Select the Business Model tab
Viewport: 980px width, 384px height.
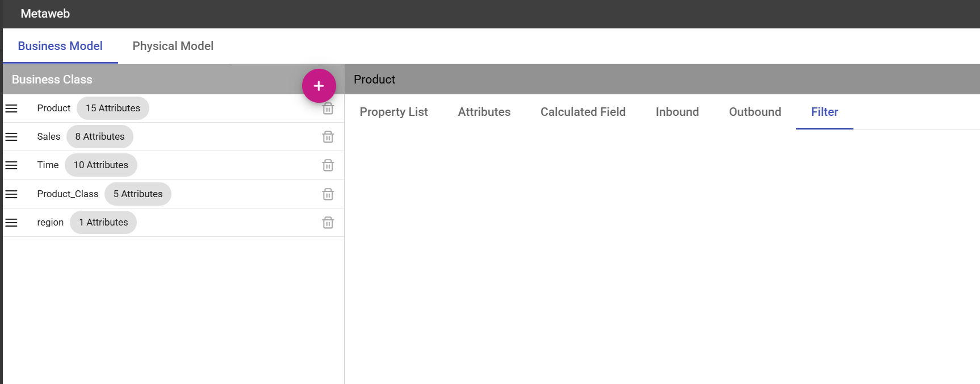click(60, 46)
